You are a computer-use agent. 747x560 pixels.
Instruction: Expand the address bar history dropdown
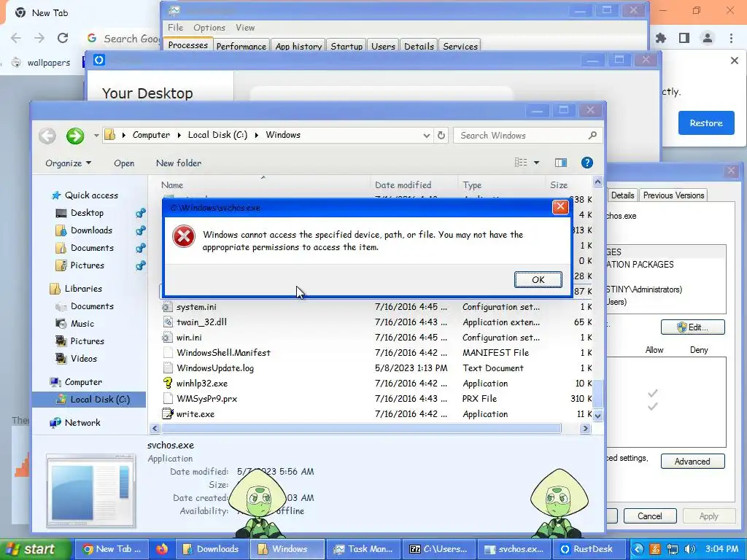(x=426, y=136)
